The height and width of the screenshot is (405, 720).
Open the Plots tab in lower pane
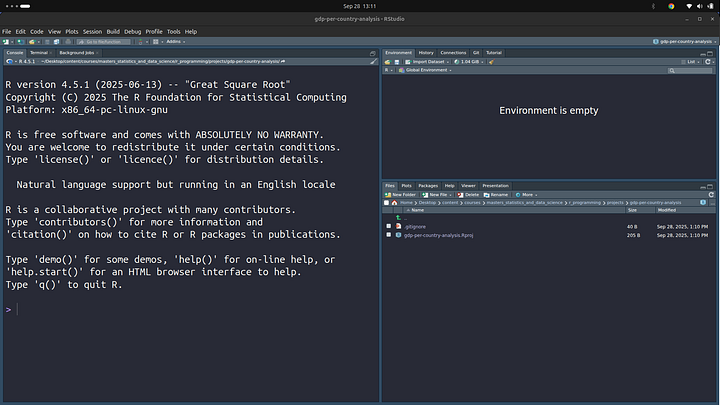(406, 186)
